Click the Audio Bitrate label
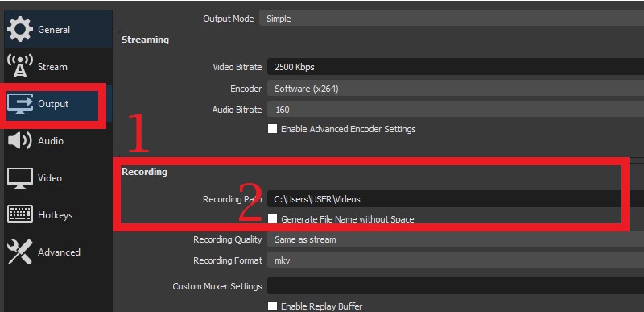Image resolution: width=644 pixels, height=312 pixels. click(237, 110)
